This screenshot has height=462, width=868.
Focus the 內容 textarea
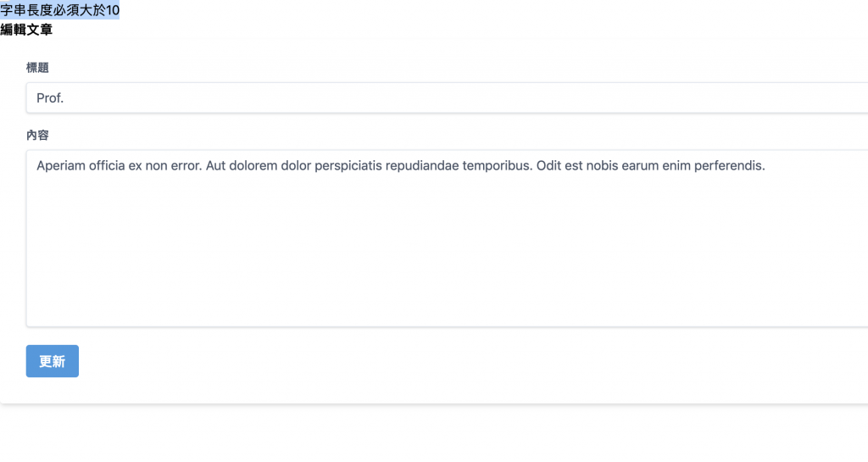click(447, 238)
